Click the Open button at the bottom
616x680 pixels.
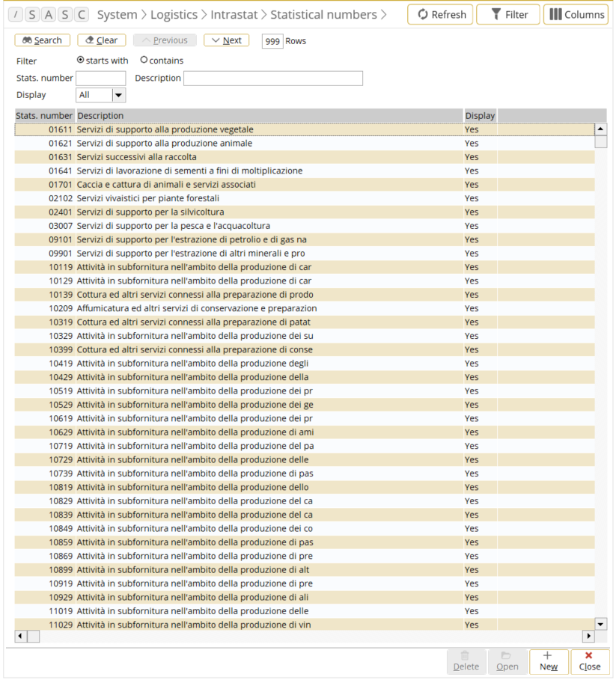tap(507, 662)
